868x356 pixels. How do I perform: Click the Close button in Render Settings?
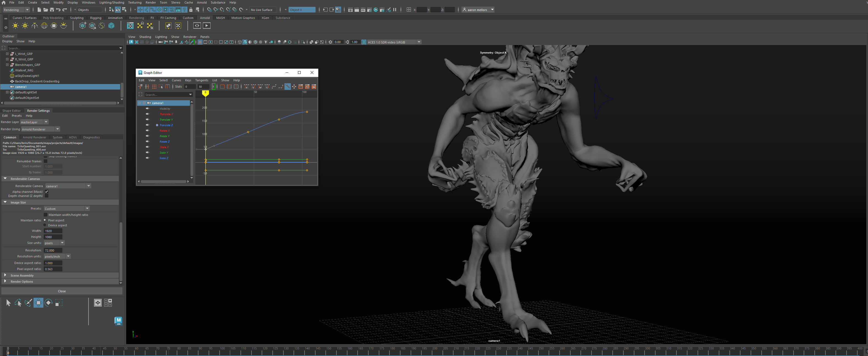tap(62, 291)
